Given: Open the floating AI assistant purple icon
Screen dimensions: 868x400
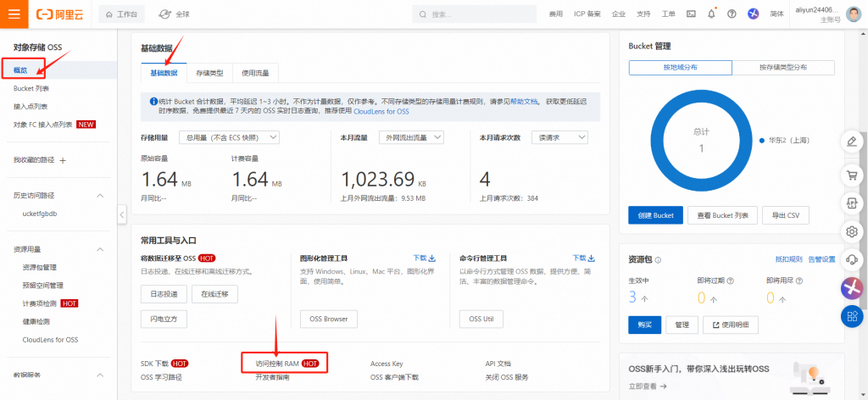Looking at the screenshot, I should tap(852, 287).
